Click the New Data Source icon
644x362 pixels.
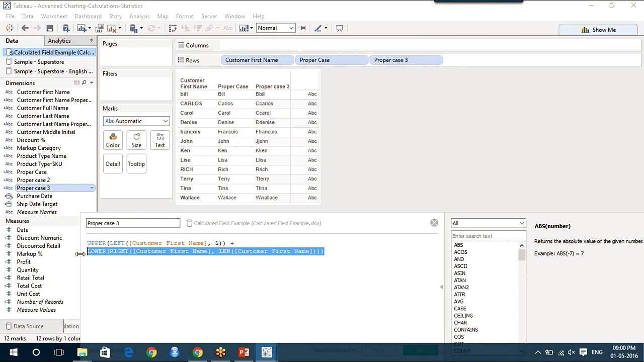pyautogui.click(x=65, y=28)
